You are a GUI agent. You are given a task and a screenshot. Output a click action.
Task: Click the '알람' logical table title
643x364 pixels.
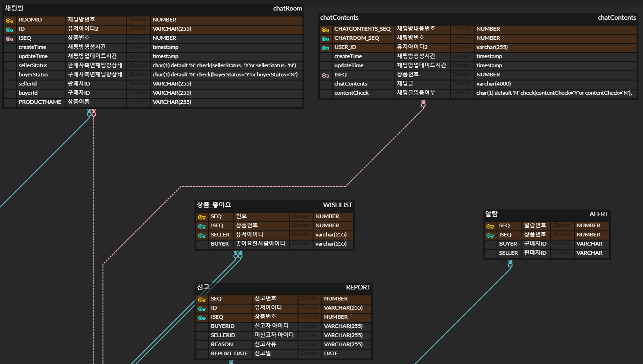492,214
